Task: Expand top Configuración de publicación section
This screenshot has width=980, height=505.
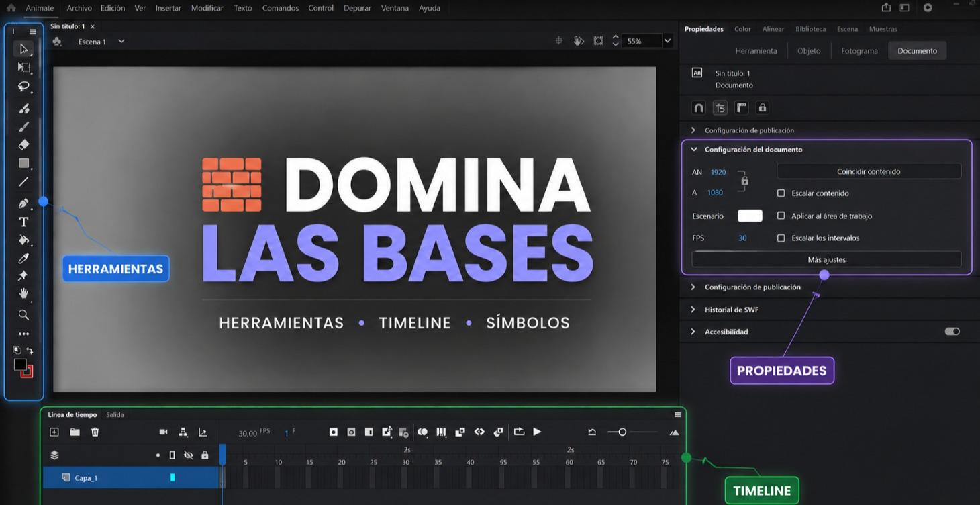Action: pos(693,130)
